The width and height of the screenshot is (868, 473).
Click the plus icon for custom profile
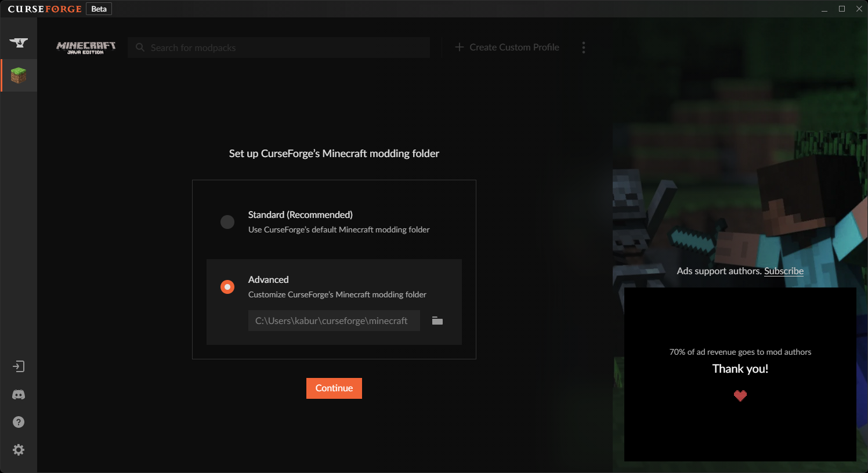coord(460,47)
